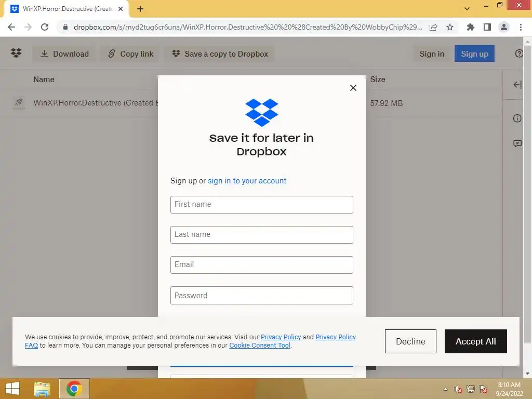Click the blue Sign up button
Screen dimensions: 532x399
[474, 54]
